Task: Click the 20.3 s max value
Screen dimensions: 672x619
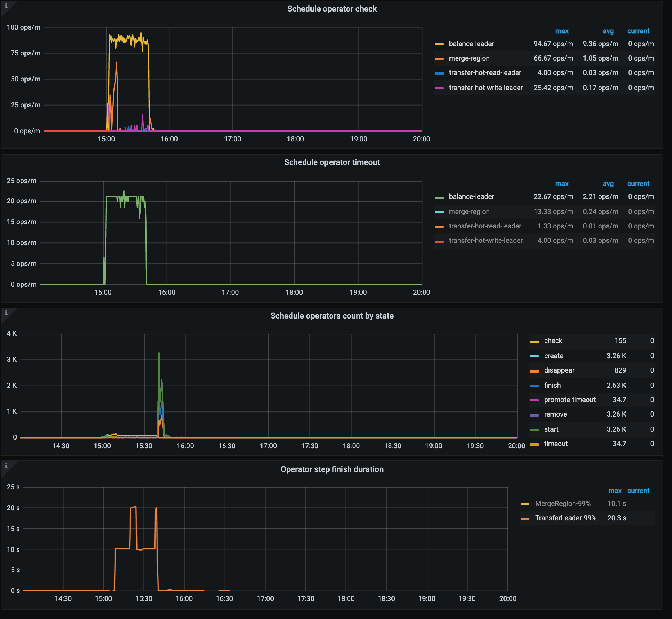Action: pyautogui.click(x=617, y=518)
